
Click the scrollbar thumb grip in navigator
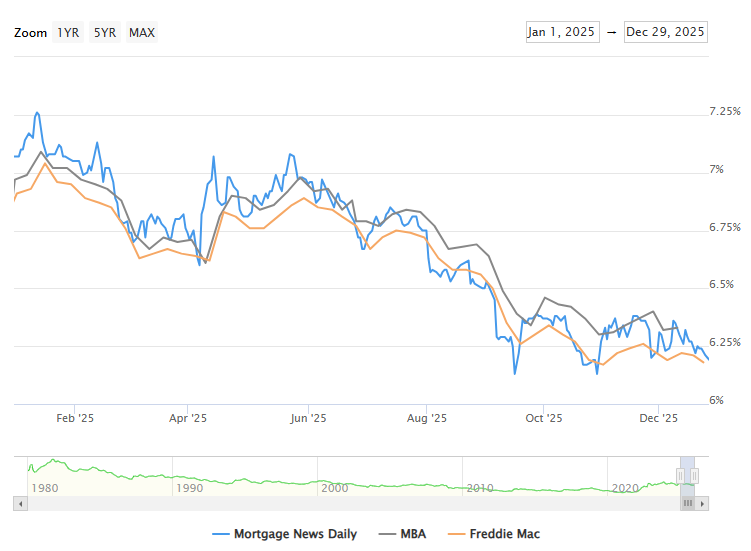pyautogui.click(x=688, y=504)
